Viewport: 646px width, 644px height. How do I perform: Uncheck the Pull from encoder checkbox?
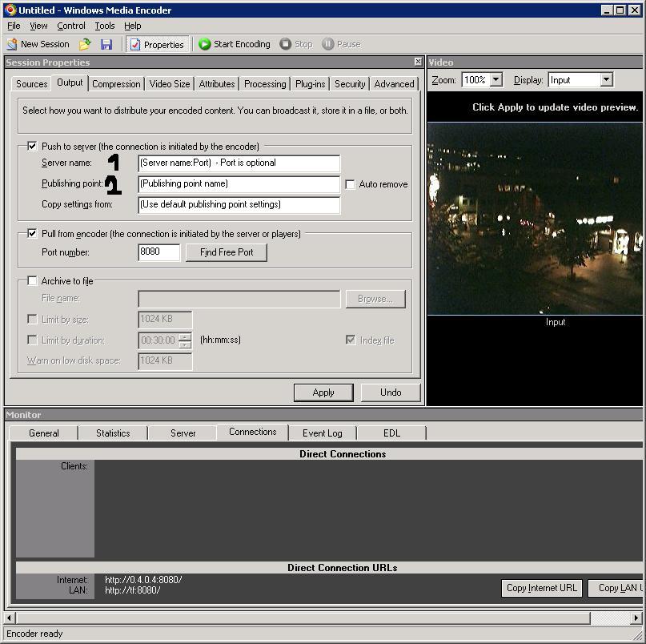click(32, 233)
